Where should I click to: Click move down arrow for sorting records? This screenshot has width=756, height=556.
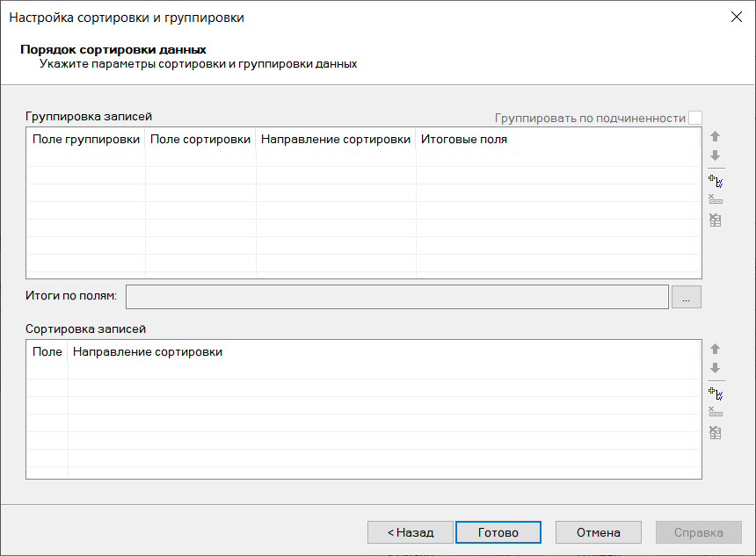(715, 368)
